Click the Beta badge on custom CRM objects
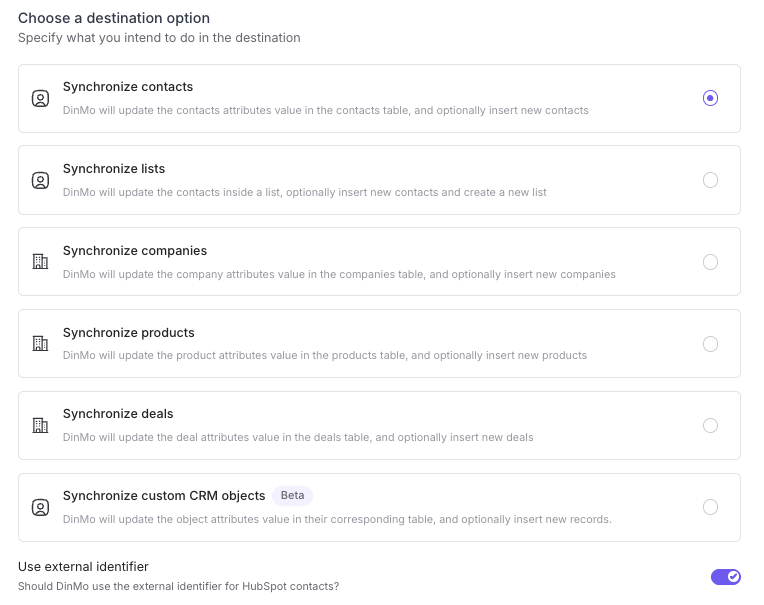 (292, 496)
